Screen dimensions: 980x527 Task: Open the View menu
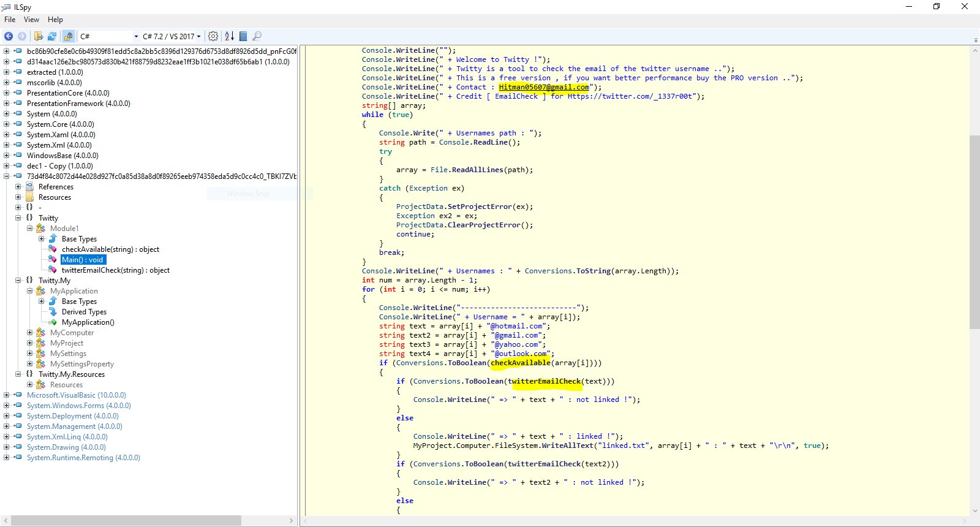31,20
